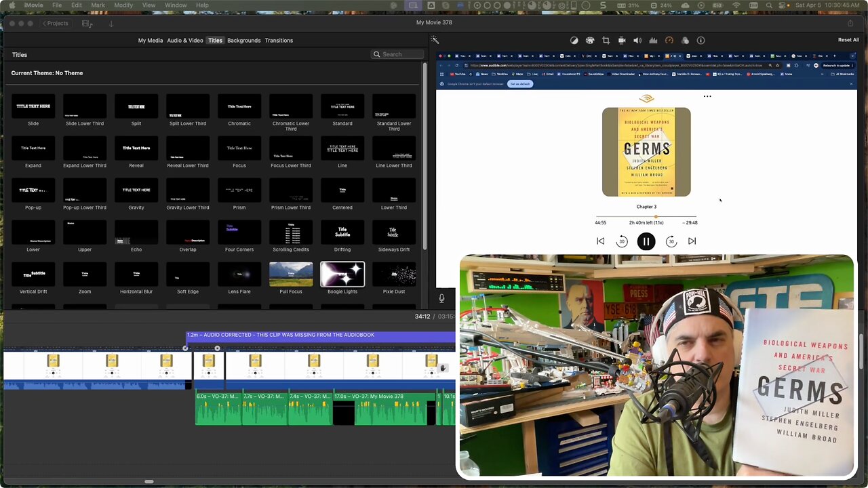Click the timeline horizontal scrollbar
This screenshot has width=868, height=488.
click(149, 482)
